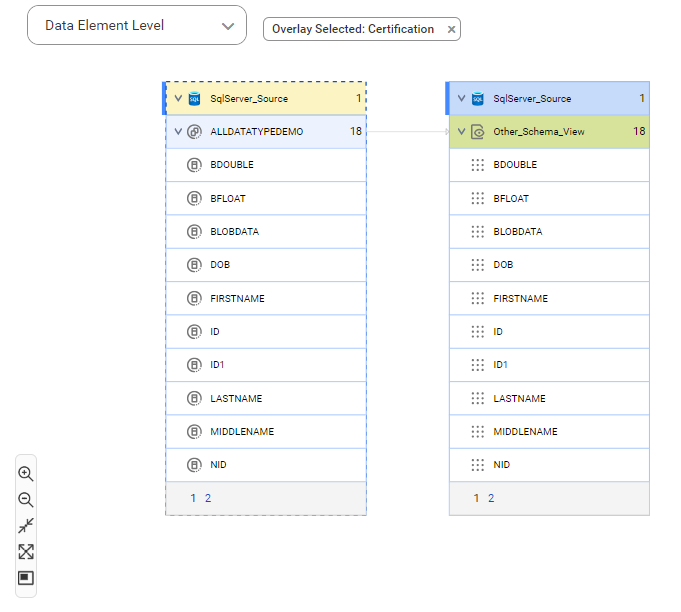The height and width of the screenshot is (612, 681).
Task: Select the Other_Schema_View name
Action: click(539, 132)
